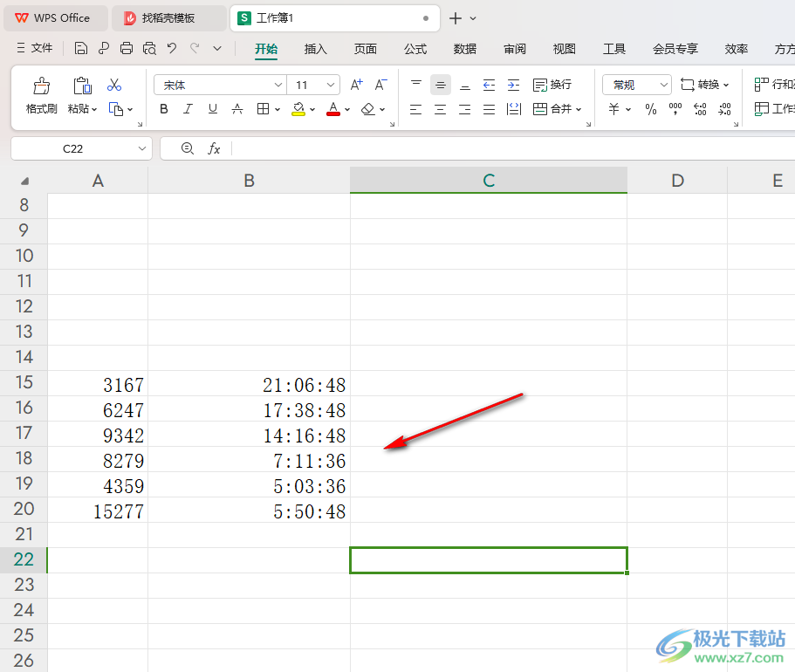Toggle Bold formatting

click(164, 109)
